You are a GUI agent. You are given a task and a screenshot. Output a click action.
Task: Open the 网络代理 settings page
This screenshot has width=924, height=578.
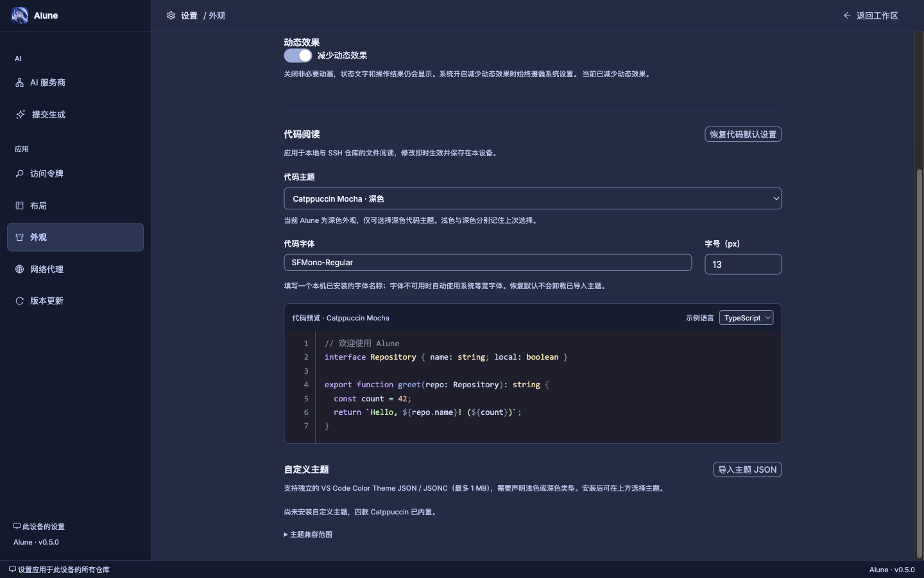coord(75,269)
